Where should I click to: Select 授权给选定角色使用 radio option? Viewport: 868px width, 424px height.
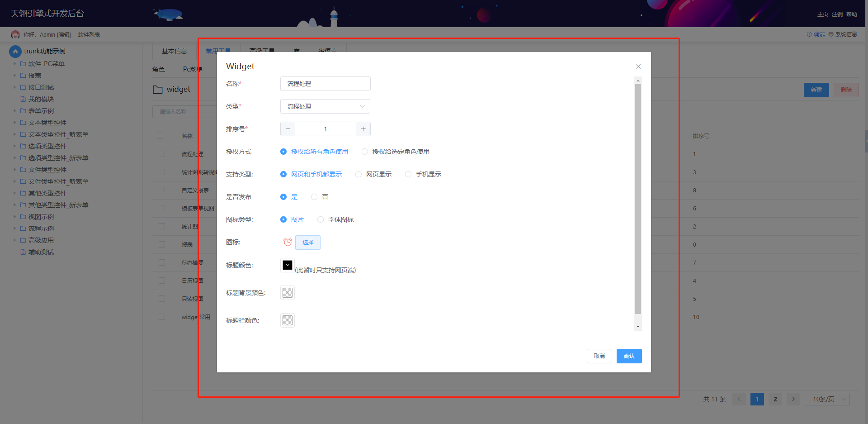(x=365, y=152)
